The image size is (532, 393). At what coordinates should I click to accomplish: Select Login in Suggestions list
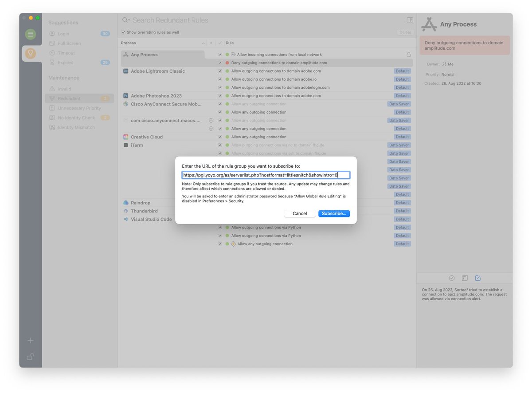coord(79,34)
